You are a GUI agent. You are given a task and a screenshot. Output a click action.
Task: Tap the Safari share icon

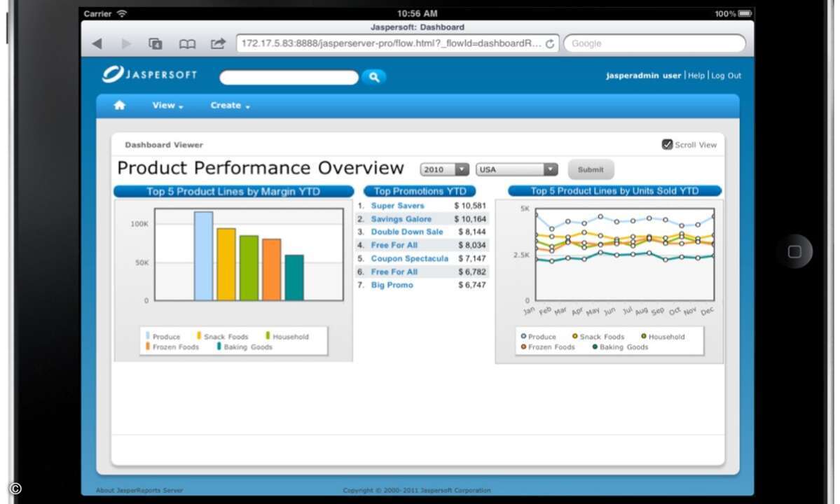pyautogui.click(x=218, y=43)
